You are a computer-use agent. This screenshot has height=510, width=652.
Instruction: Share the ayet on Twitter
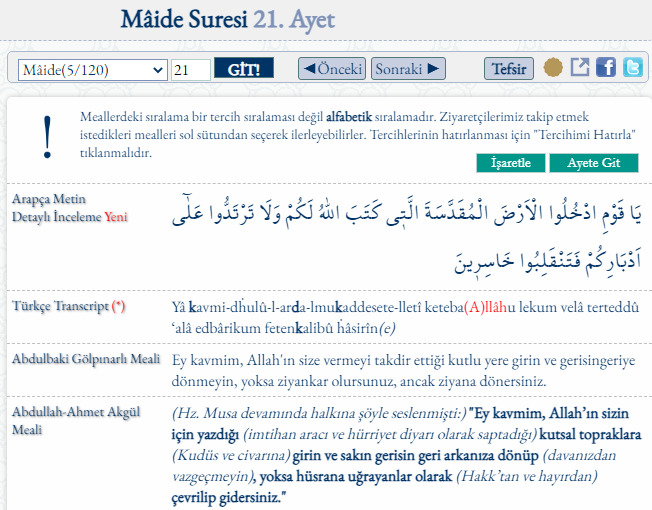(x=632, y=67)
